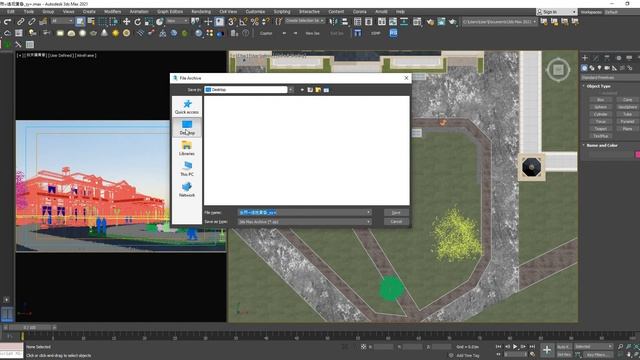
Task: Choose the Select and Scale tool
Action: 149,22
